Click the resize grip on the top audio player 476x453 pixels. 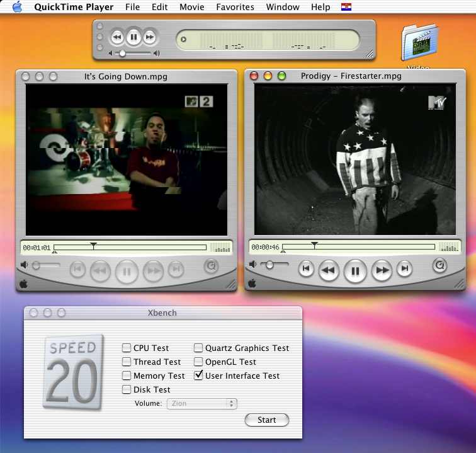369,54
